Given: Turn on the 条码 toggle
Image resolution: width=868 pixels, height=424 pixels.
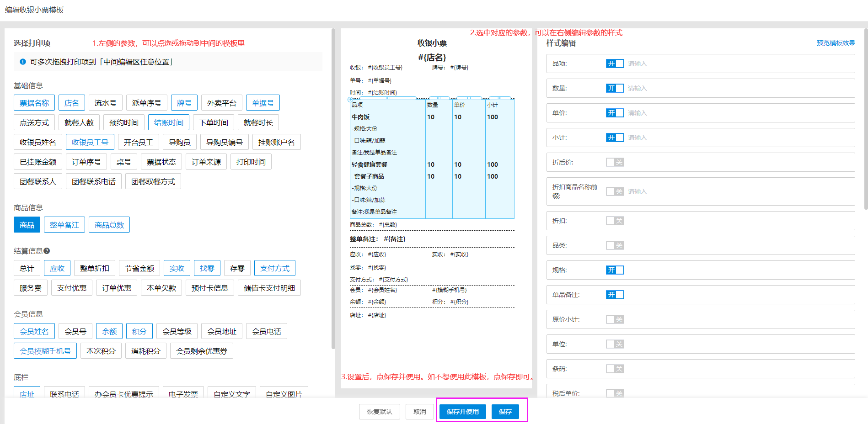Looking at the screenshot, I should pos(615,369).
